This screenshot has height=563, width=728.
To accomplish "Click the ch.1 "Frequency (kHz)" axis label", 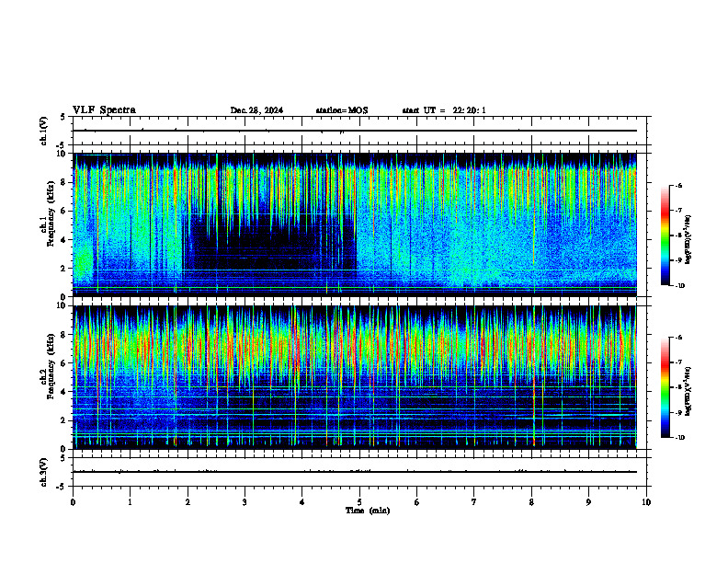I will 50,213.
